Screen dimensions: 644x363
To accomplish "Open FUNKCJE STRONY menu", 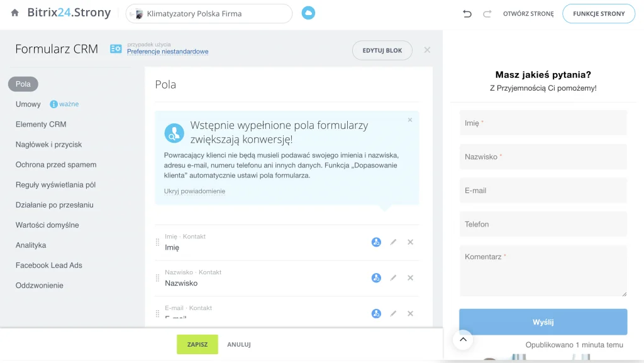I will [x=599, y=14].
